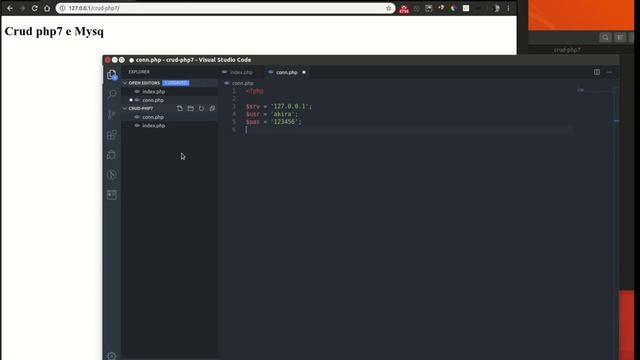This screenshot has height=360, width=640.
Task: Click the '<?php' opening tag on line 1
Action: (x=254, y=91)
